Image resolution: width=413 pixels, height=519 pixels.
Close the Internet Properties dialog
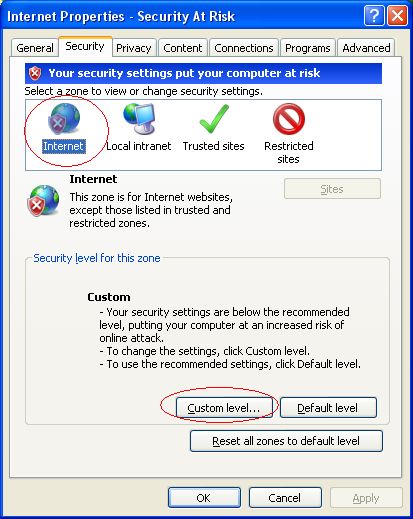click(x=397, y=16)
